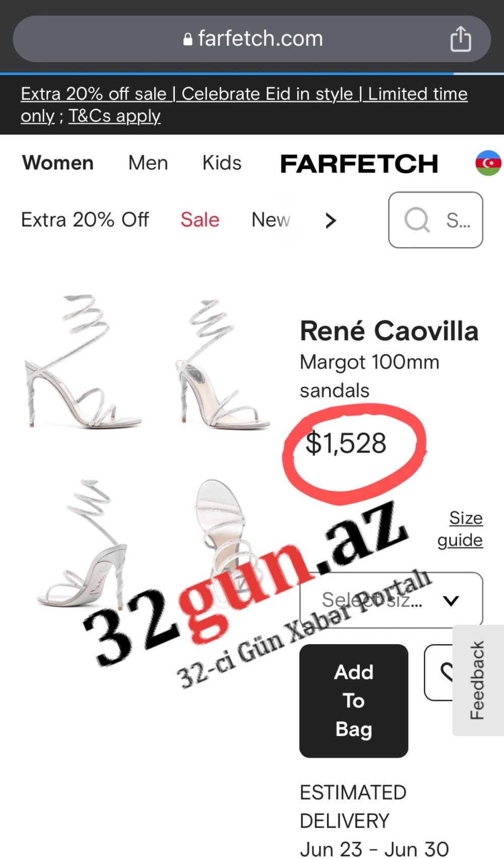Tap the Azerbaijan flag region icon
Viewport: 504px width, 859px height.
[x=488, y=163]
